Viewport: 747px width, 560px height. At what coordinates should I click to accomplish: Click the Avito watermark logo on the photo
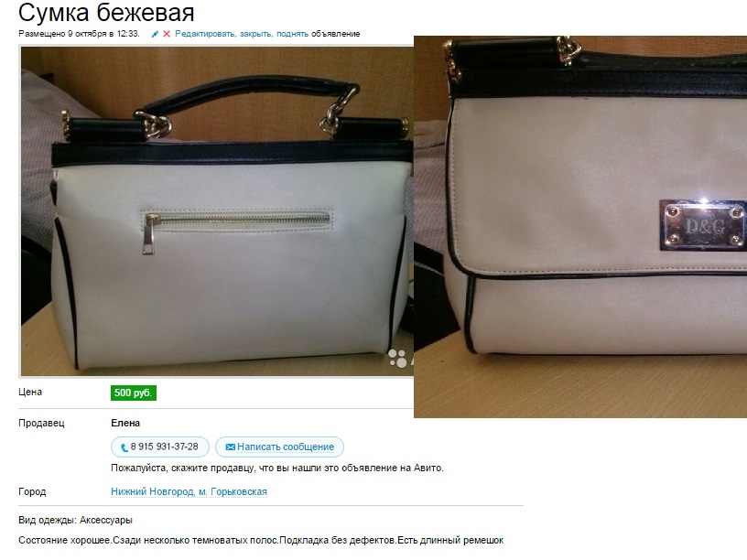pyautogui.click(x=400, y=359)
